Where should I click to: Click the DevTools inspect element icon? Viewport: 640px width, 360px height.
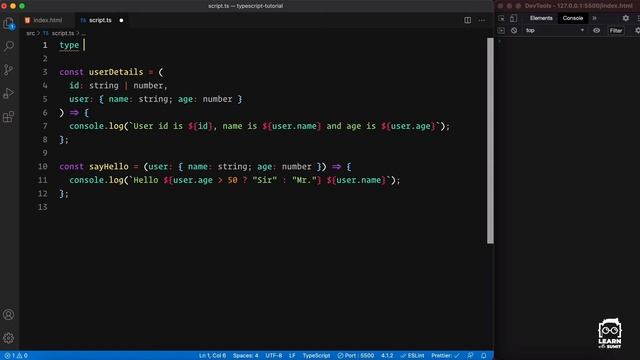click(x=501, y=18)
